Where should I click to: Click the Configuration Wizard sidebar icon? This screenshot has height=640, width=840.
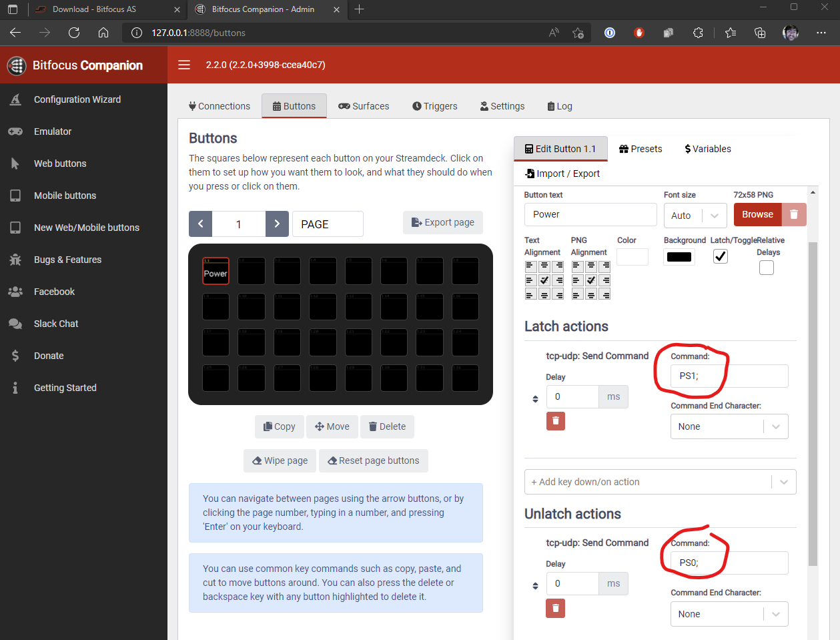point(15,99)
